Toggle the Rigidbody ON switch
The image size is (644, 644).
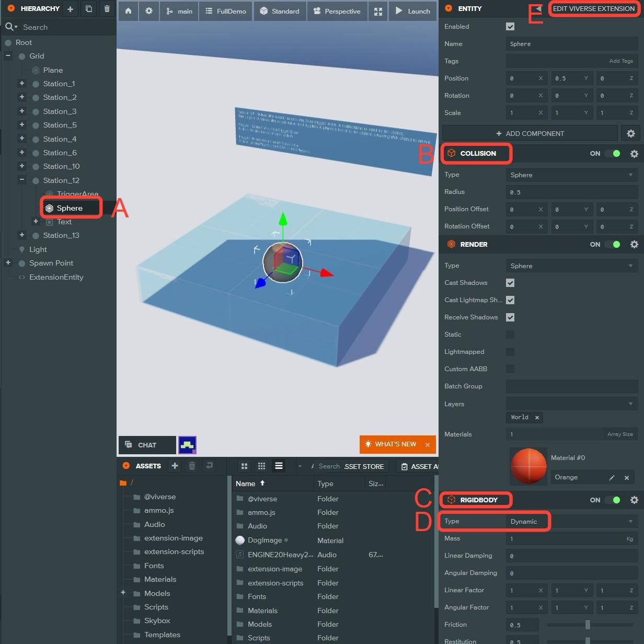click(612, 500)
